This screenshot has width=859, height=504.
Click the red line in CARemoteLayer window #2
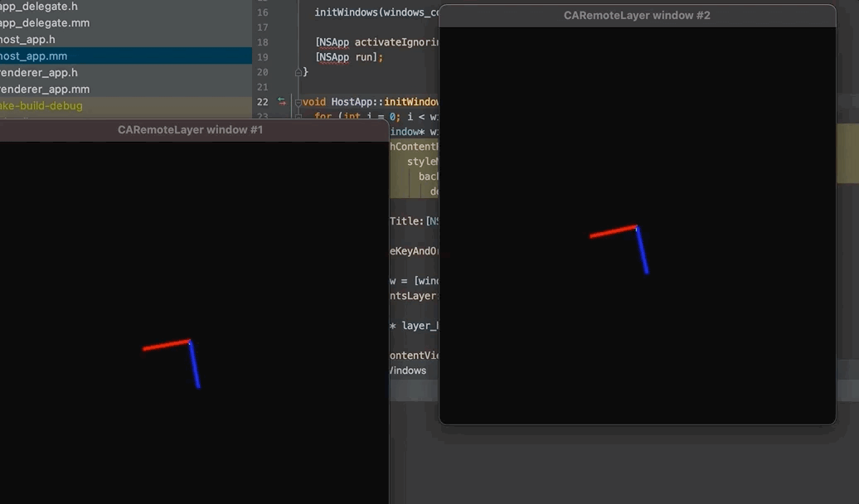pos(613,231)
